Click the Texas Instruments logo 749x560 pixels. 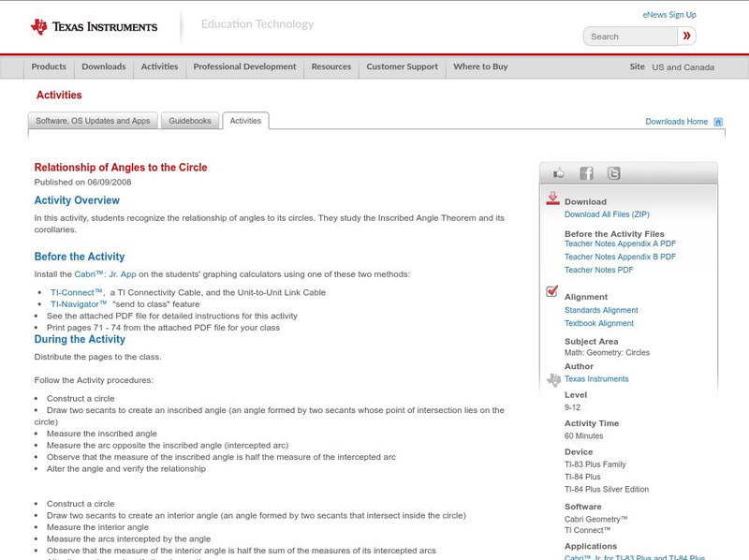(x=94, y=26)
